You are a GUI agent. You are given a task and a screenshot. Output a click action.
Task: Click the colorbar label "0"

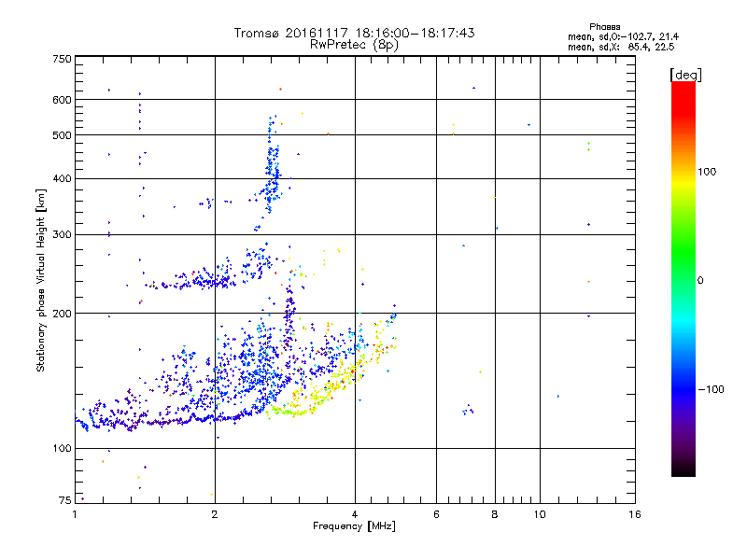coord(700,281)
